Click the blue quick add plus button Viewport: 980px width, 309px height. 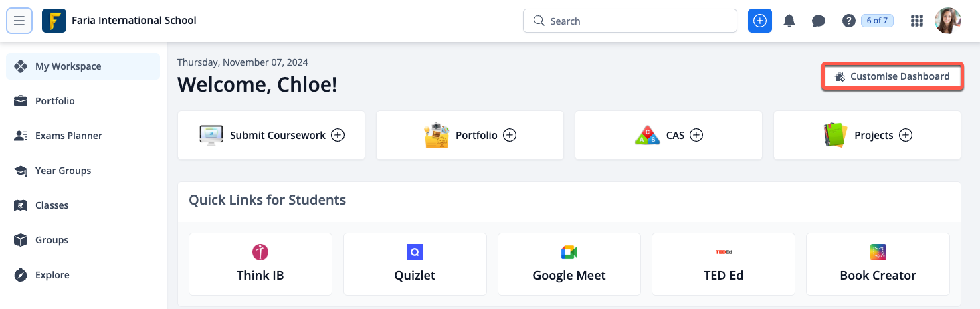pos(760,21)
